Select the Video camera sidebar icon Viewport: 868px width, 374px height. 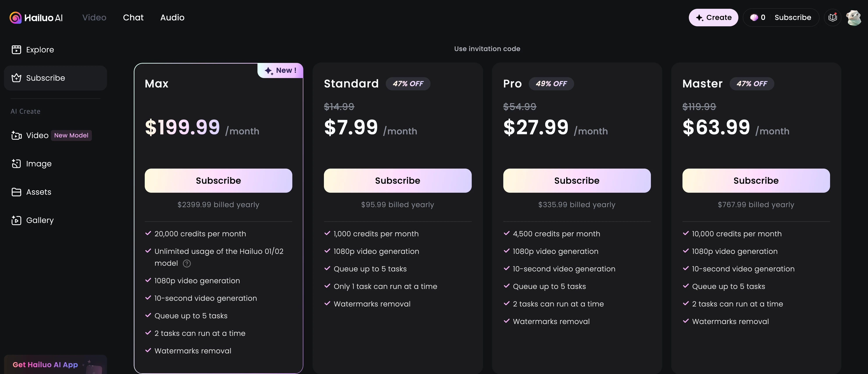[x=16, y=135]
